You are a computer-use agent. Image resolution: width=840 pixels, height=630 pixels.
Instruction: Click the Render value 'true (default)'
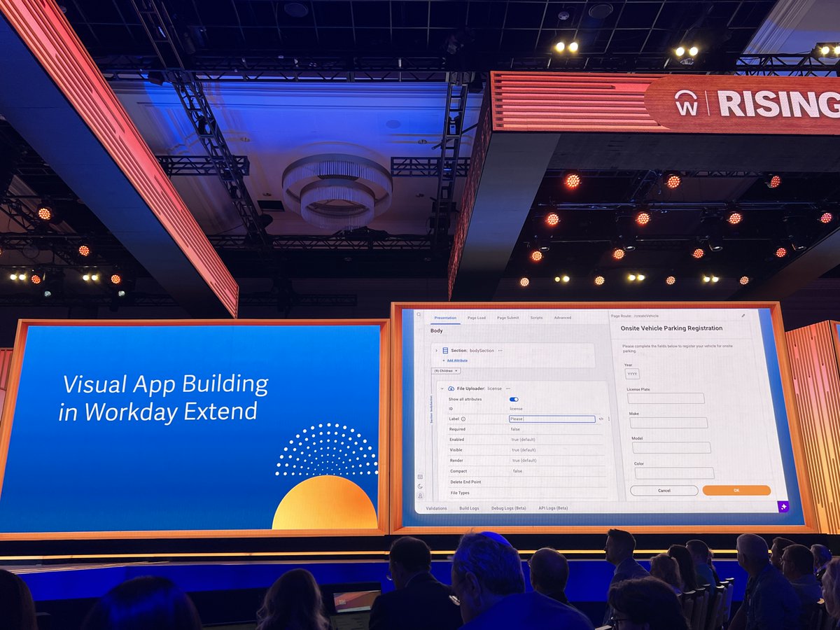click(x=524, y=461)
